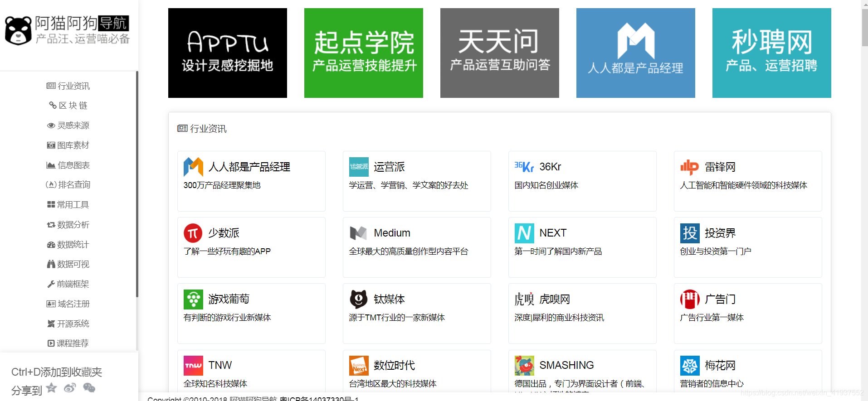Viewport: 868px width, 401px height.
Task: Open the 游戏葡萄 title link
Action: point(229,300)
